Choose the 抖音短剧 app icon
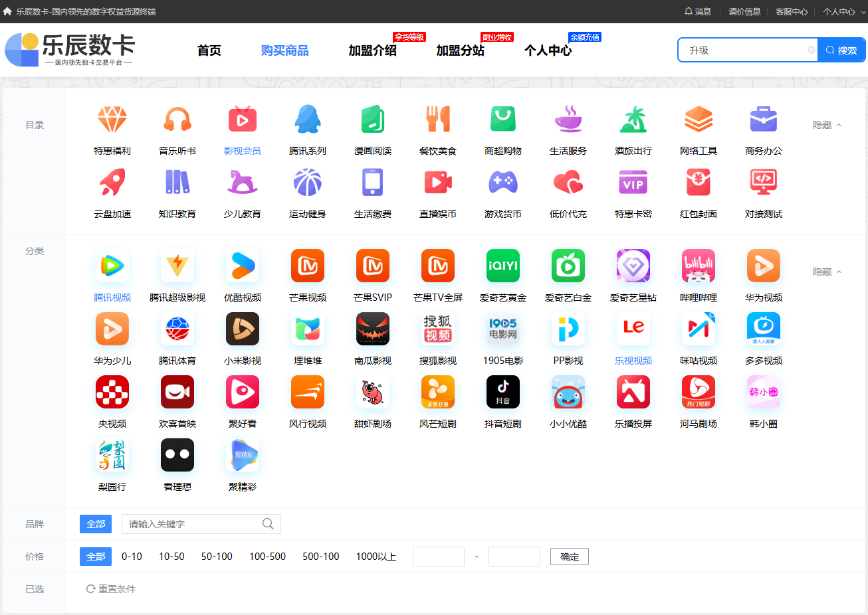 coord(503,392)
